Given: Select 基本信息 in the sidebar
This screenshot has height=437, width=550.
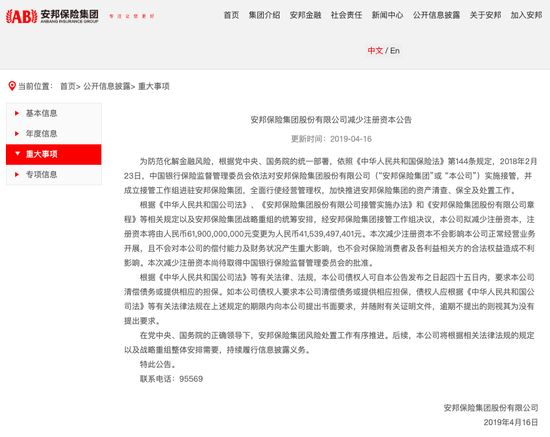Looking at the screenshot, I should [41, 113].
